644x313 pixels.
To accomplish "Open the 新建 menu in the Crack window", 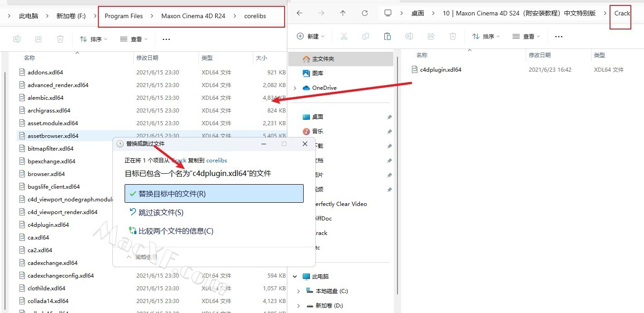I will click(310, 36).
